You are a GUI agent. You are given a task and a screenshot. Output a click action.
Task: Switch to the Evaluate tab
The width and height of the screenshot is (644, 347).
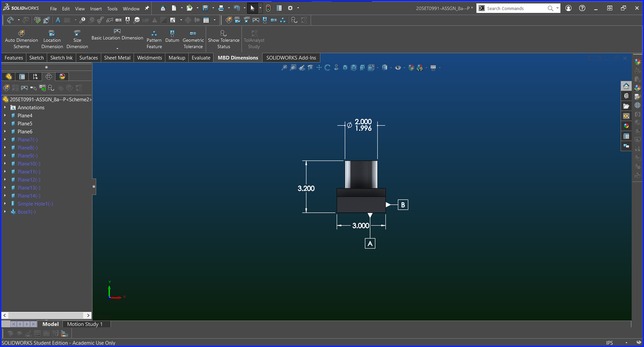(x=201, y=58)
